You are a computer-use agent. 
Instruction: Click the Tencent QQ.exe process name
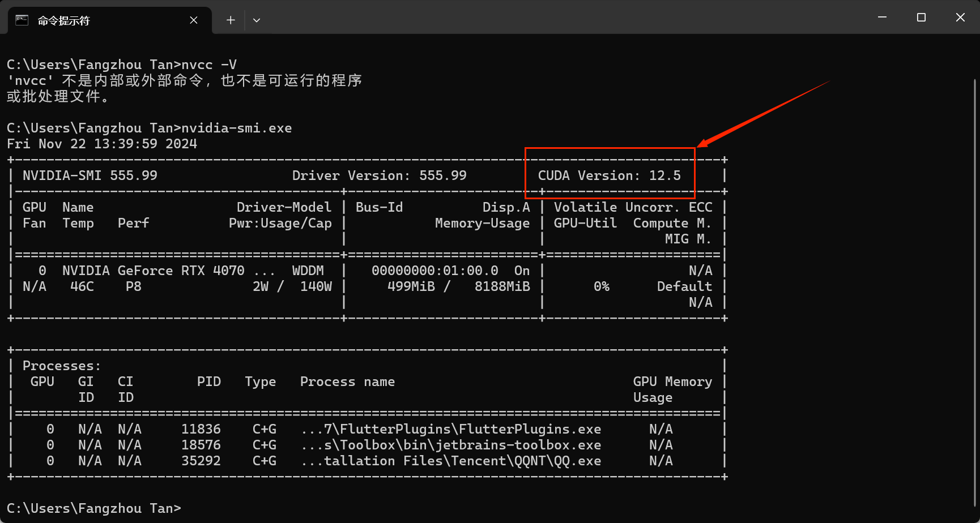coord(451,461)
